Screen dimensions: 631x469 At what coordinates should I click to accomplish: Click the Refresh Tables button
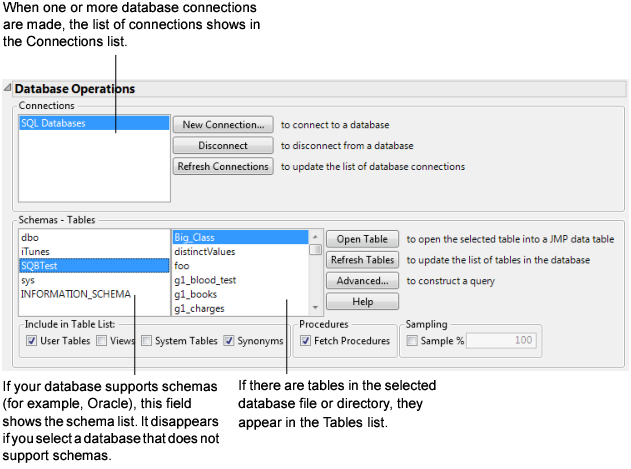click(x=362, y=260)
